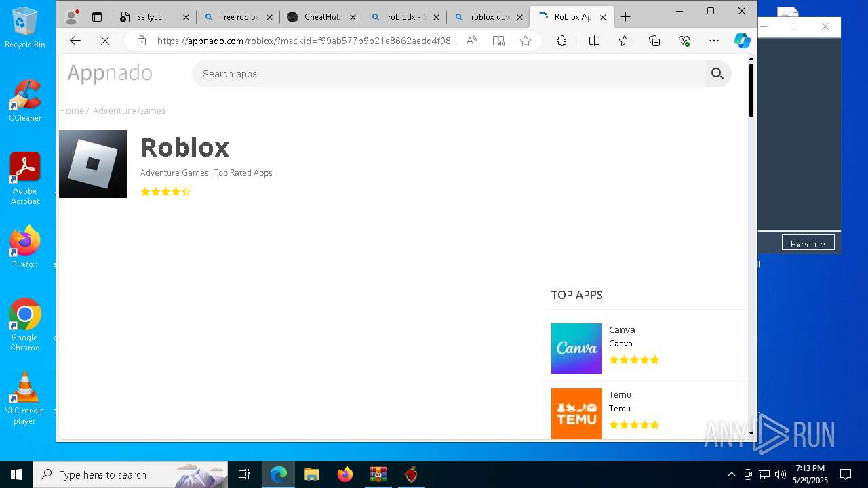The width and height of the screenshot is (868, 488).
Task: Open Firefox desktop shortcut
Action: pyautogui.click(x=25, y=247)
